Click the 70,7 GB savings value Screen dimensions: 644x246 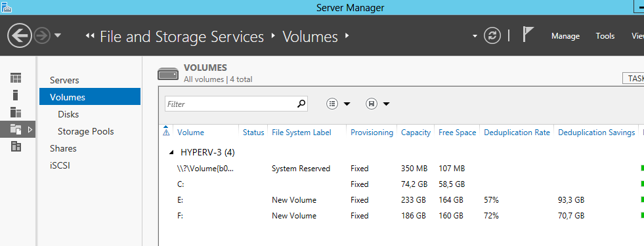pos(571,216)
